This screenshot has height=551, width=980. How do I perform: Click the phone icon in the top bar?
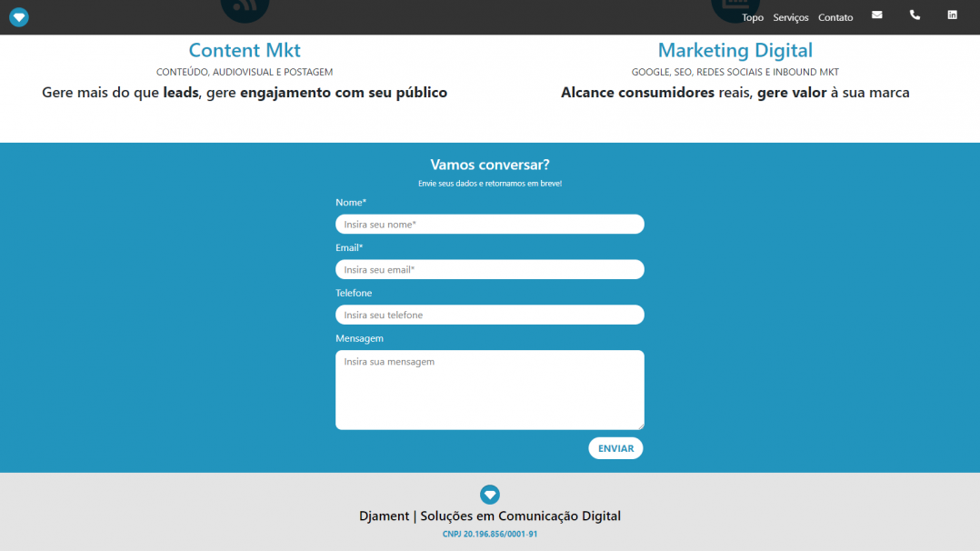915,15
